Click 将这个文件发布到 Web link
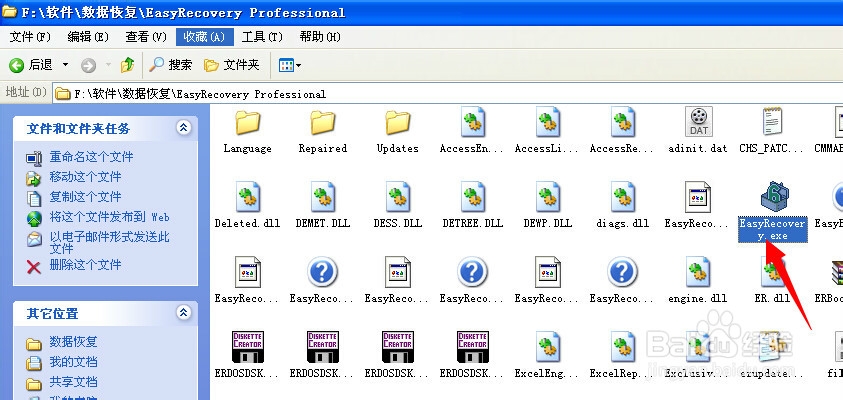The image size is (843, 400). coord(110,217)
